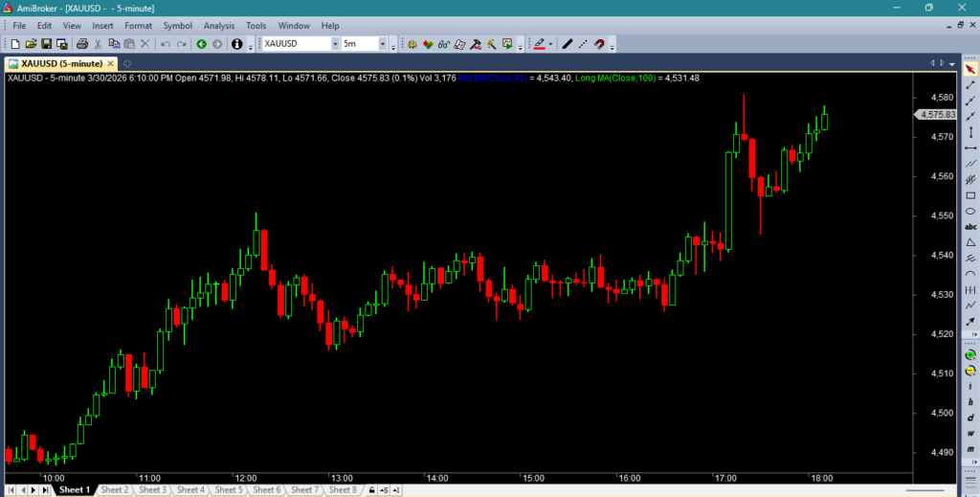Click the green zoom in icon
The width and height of the screenshot is (980, 497).
tap(970, 354)
